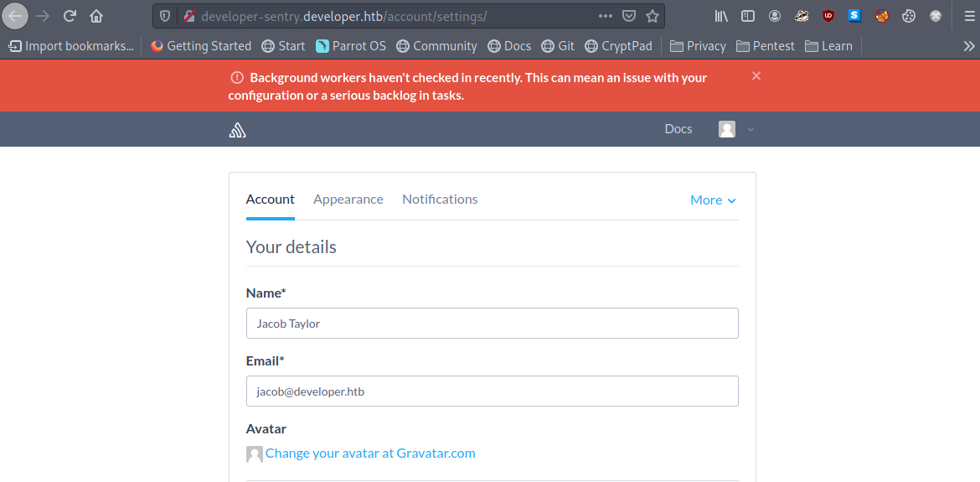This screenshot has height=482, width=980.
Task: Switch to the Appearance tab
Action: click(348, 200)
